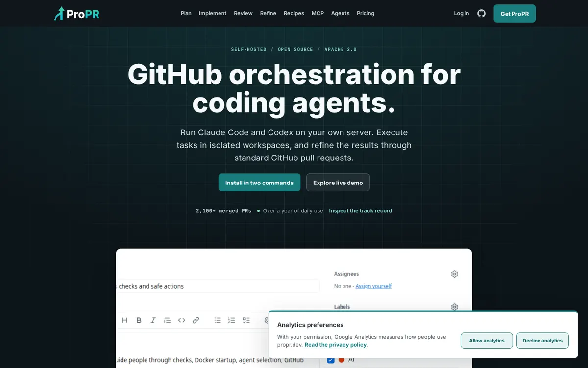Viewport: 588px width, 368px height.
Task: Insert code with the angle-brackets icon
Action: 181,320
